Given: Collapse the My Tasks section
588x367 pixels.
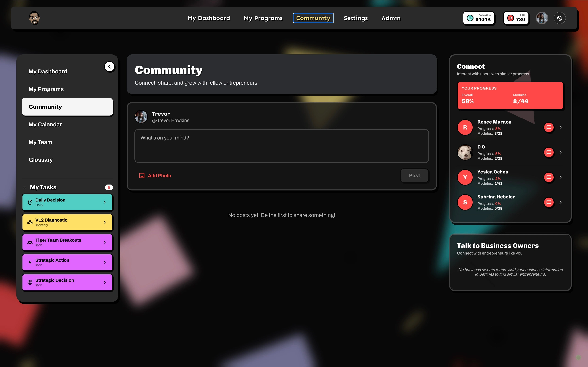Looking at the screenshot, I should coord(24,187).
